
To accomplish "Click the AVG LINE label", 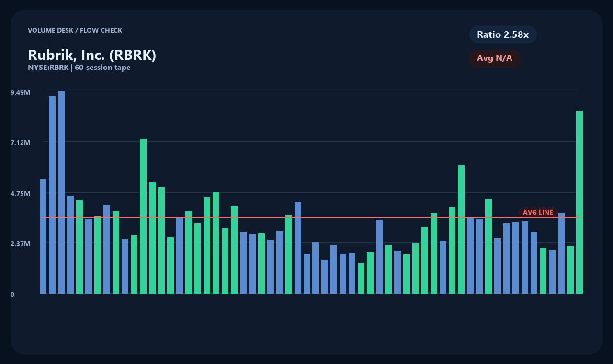I will click(538, 212).
